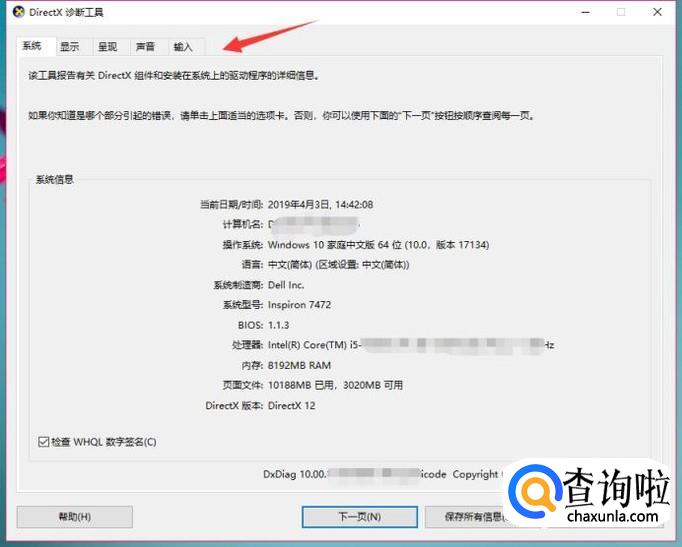Go to next page with 下一页(N)
The height and width of the screenshot is (547, 682).
(360, 517)
